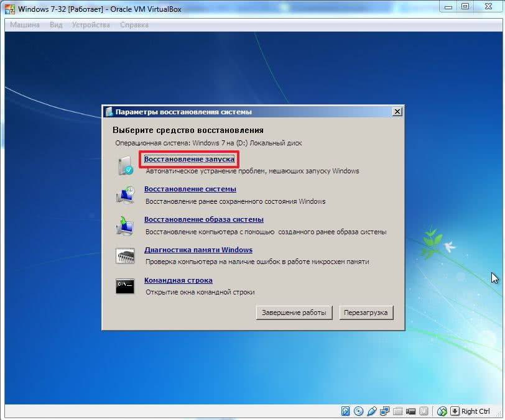
Task: Select the Восстановление запуска link
Action: [189, 159]
